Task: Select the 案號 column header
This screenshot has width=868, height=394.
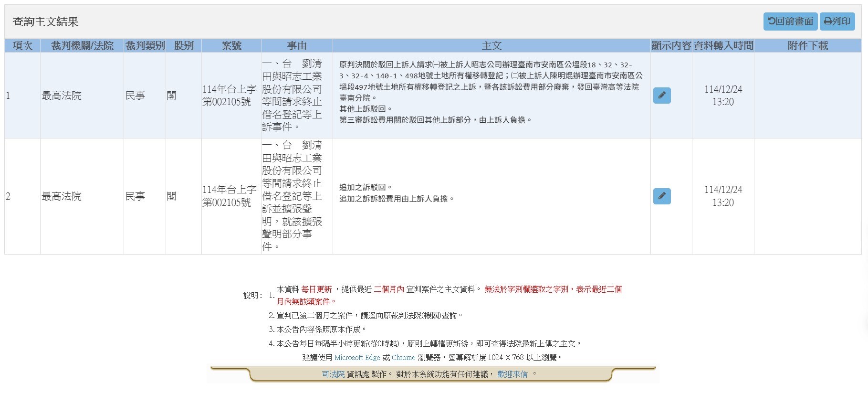Action: pos(231,46)
